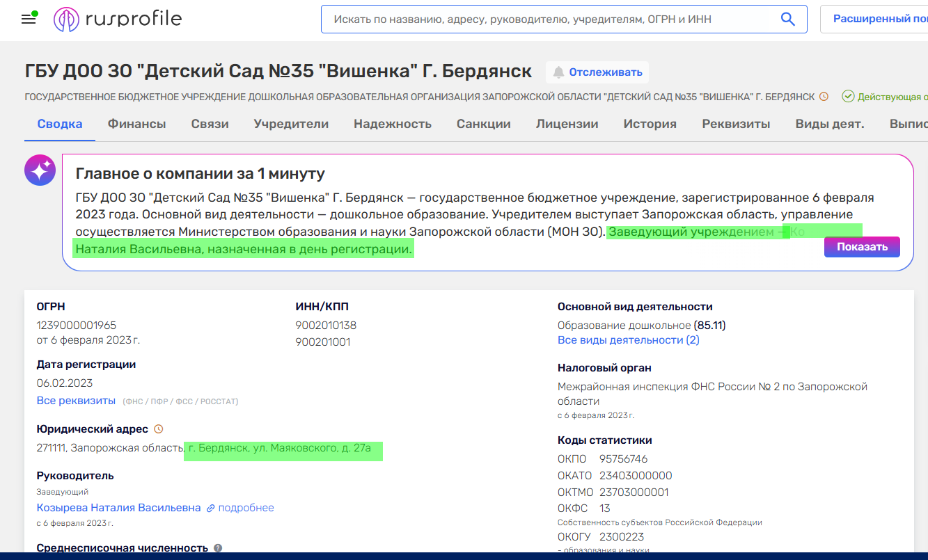Open Все виды деятельности (2) link
Screen dimensions: 928x560
628,340
